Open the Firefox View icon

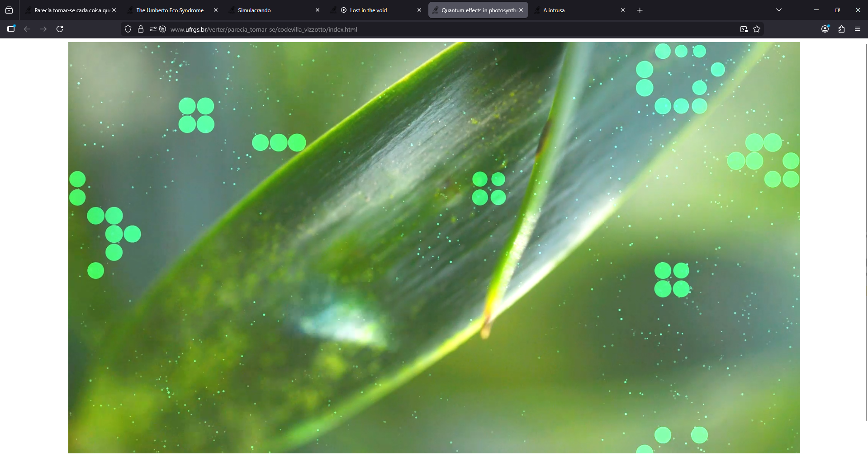coord(9,10)
